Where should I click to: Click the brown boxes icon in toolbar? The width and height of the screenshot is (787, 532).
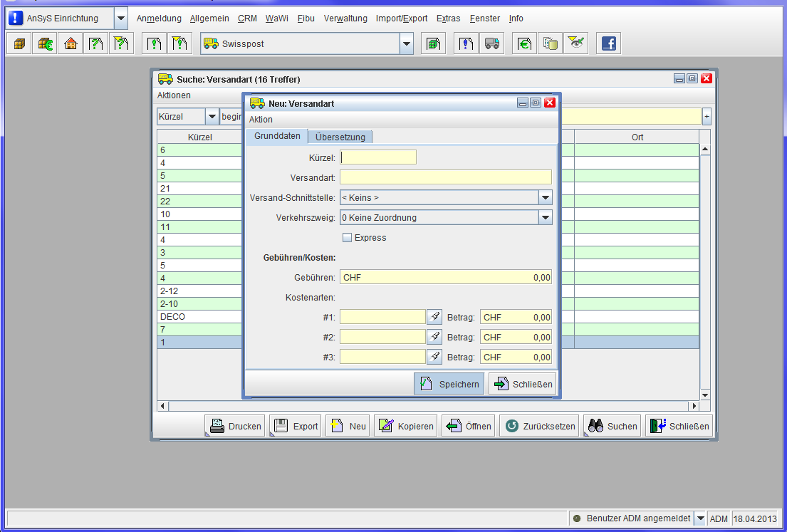tap(19, 43)
